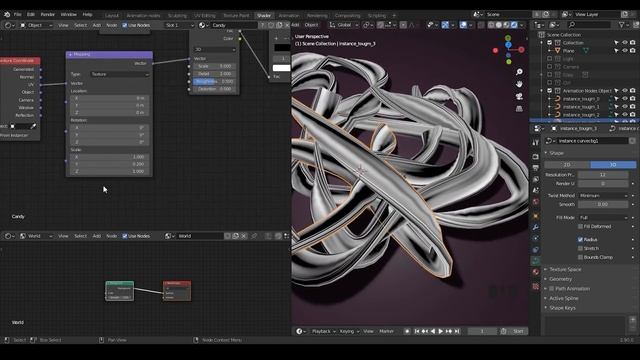This screenshot has height=360, width=640.
Task: Click the Blender logo menu icon
Action: (7, 14)
